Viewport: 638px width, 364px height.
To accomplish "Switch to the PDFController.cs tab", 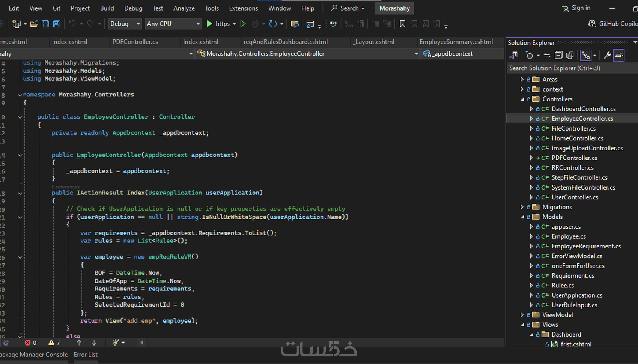I will point(135,42).
